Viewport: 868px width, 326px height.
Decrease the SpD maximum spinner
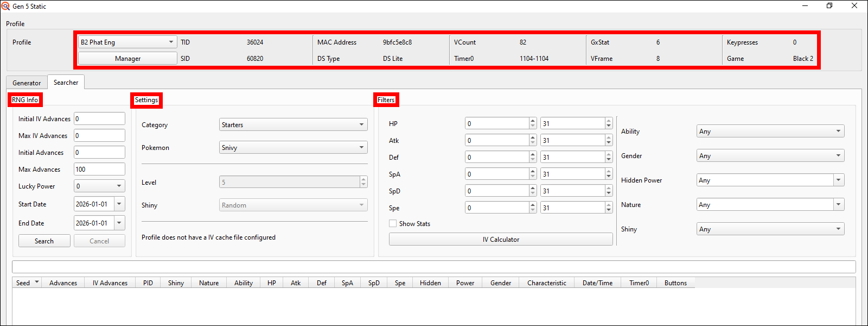coord(609,194)
